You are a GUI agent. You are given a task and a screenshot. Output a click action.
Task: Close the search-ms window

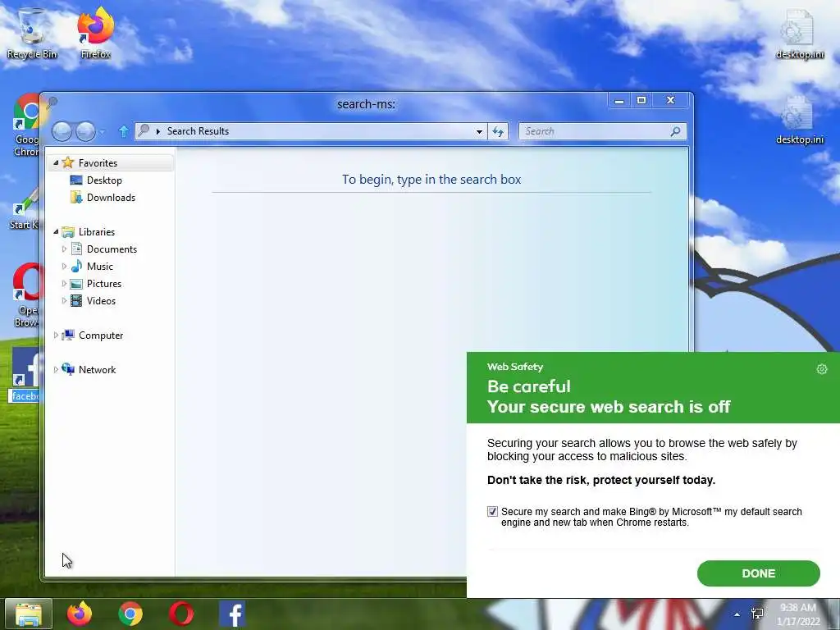coord(670,100)
